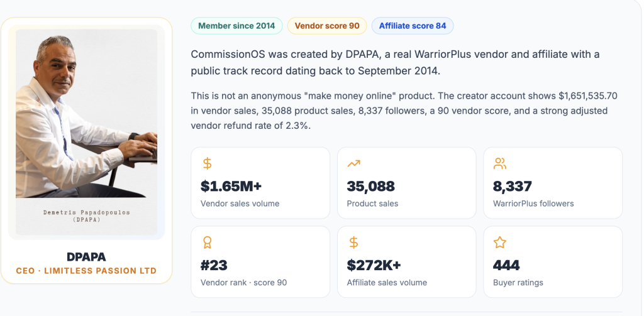Click the 444 buyer ratings figure

click(506, 266)
